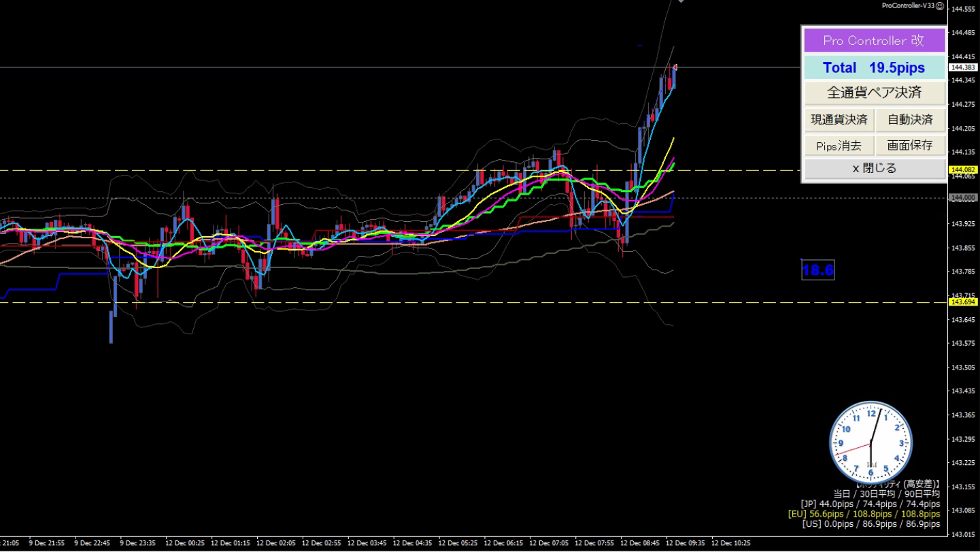
Task: Click the 144.383 current price label
Action: point(963,67)
